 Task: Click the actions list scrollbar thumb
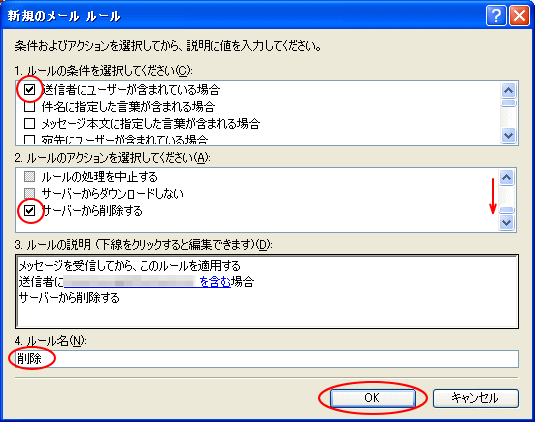pyautogui.click(x=506, y=210)
